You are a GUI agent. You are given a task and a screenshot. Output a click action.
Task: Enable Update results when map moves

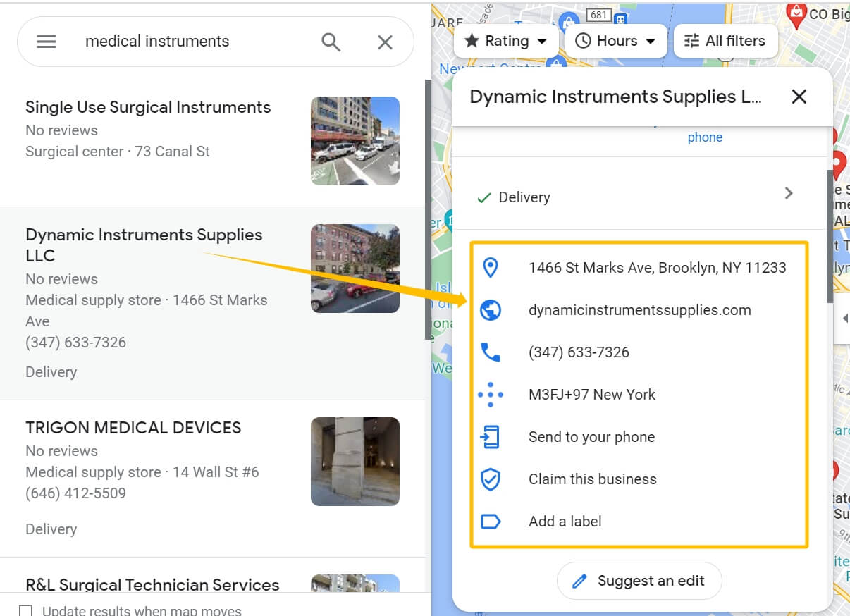point(25,610)
